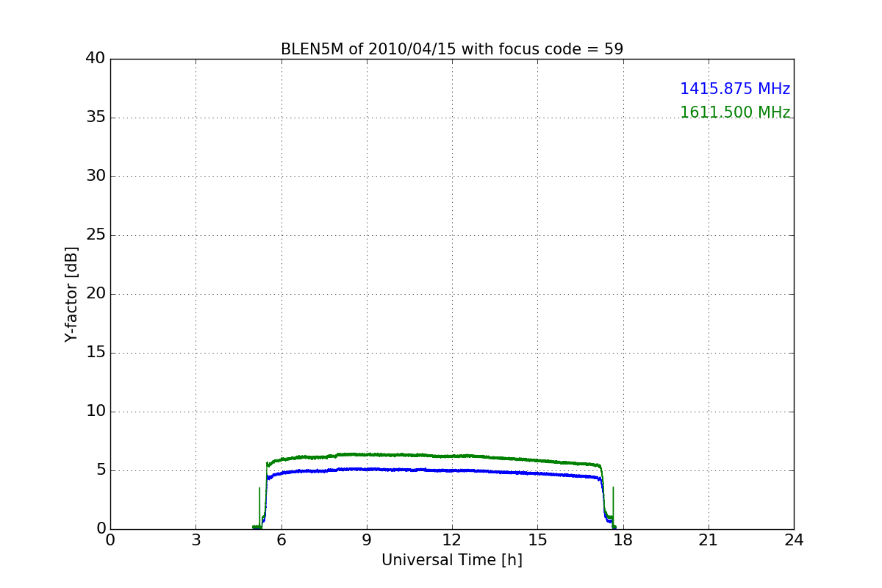
Task: Click x-axis tick label 9
Action: point(367,540)
